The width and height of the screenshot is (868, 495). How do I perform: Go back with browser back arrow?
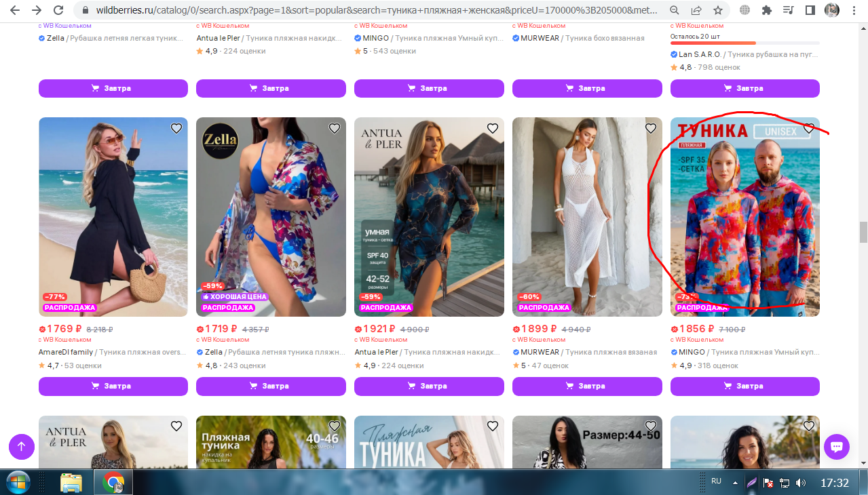pyautogui.click(x=14, y=11)
